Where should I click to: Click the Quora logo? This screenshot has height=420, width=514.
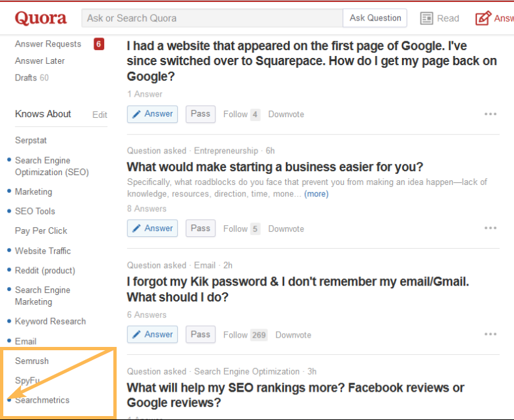click(x=41, y=18)
